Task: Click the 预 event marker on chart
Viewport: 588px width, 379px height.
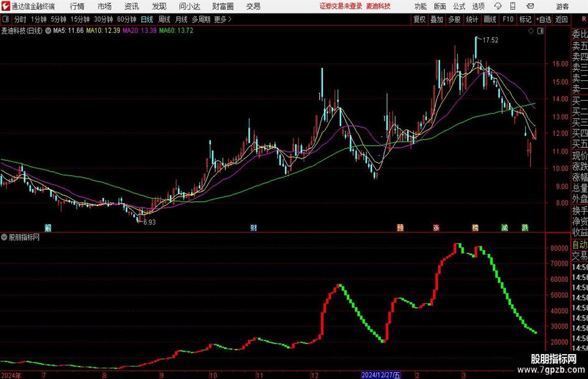Action: coord(400,228)
